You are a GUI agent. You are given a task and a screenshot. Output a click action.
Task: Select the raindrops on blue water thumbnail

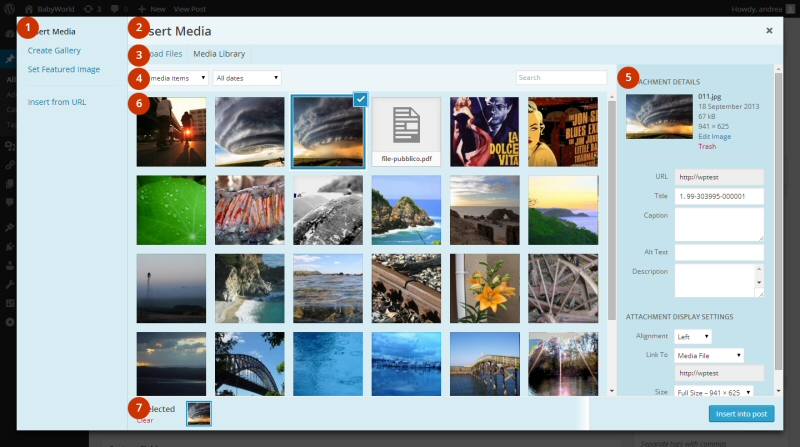point(328,364)
